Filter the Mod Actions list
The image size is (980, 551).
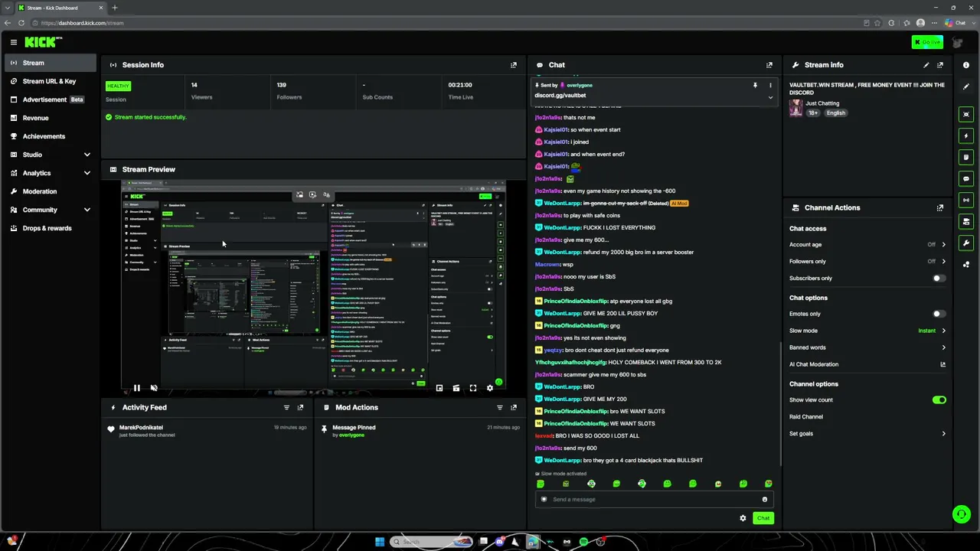[500, 408]
